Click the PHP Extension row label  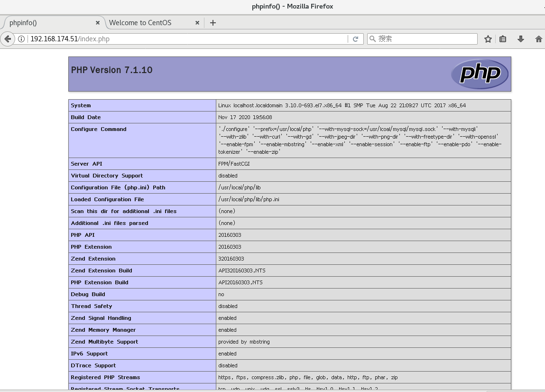(x=92, y=247)
